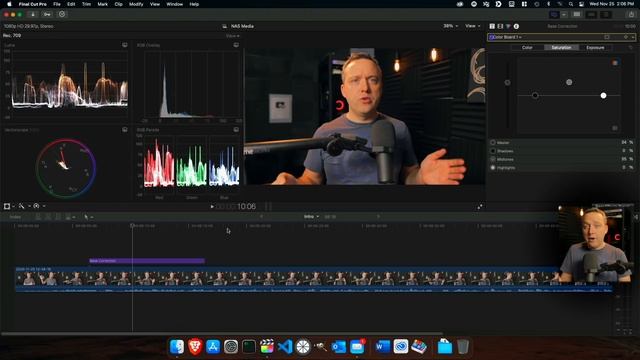The height and width of the screenshot is (360, 640).
Task: Click the color wheel icon in color board
Action: coord(615,63)
